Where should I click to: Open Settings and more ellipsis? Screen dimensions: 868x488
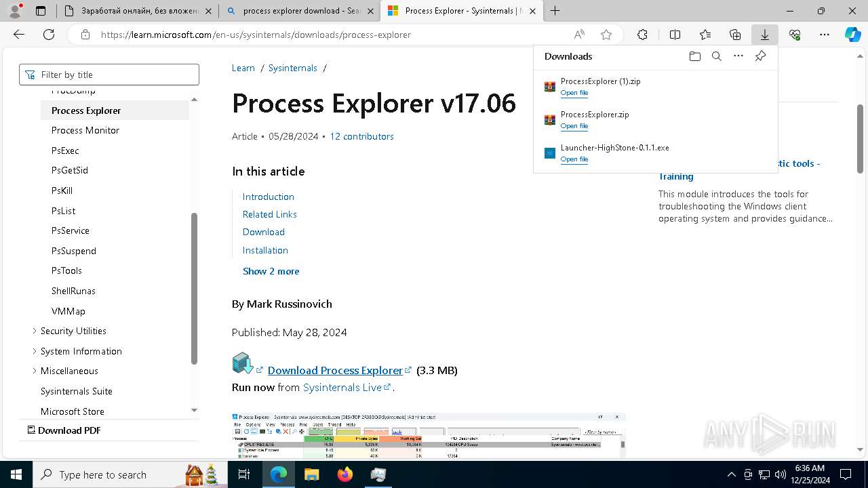pos(825,35)
